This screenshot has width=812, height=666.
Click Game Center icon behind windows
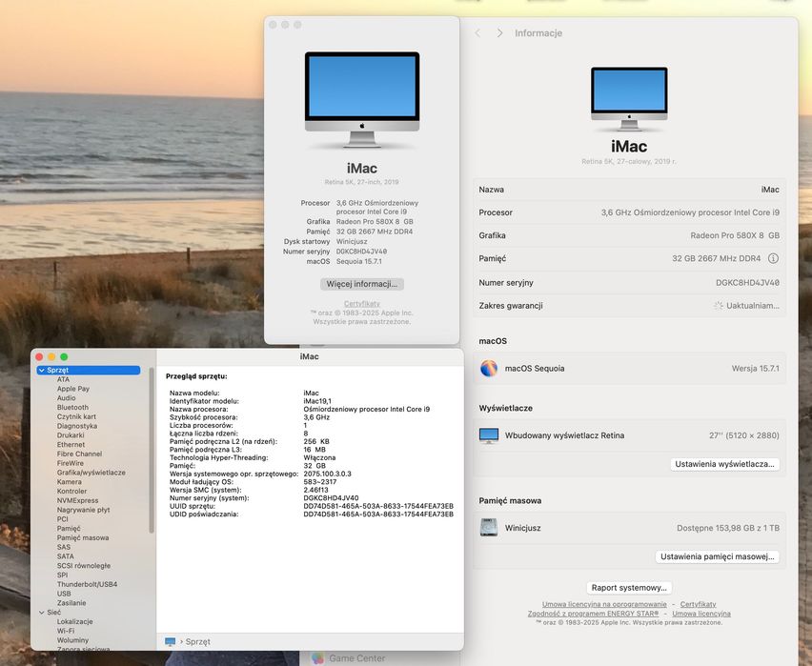(317, 658)
